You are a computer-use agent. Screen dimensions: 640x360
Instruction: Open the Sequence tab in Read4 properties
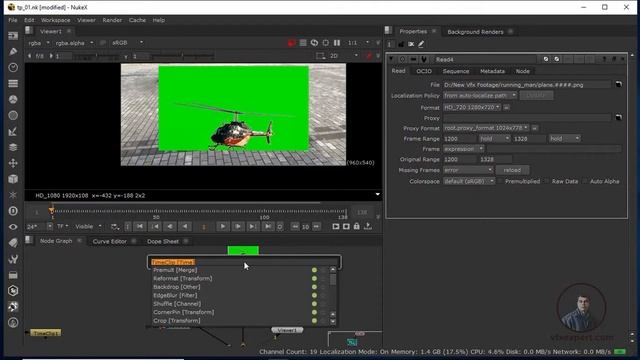point(456,71)
